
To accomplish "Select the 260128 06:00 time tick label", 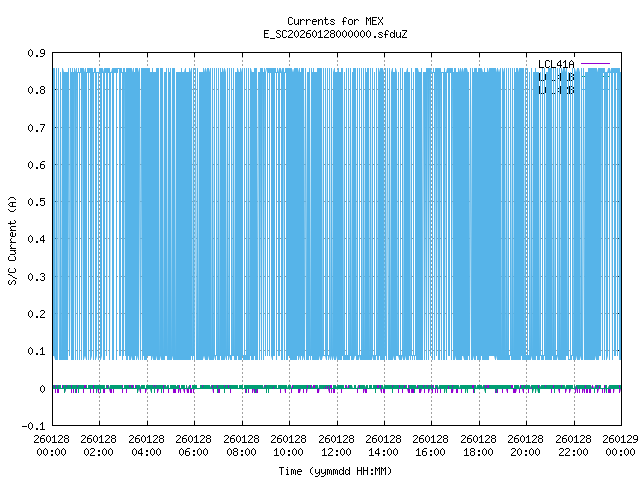I will click(x=194, y=444).
